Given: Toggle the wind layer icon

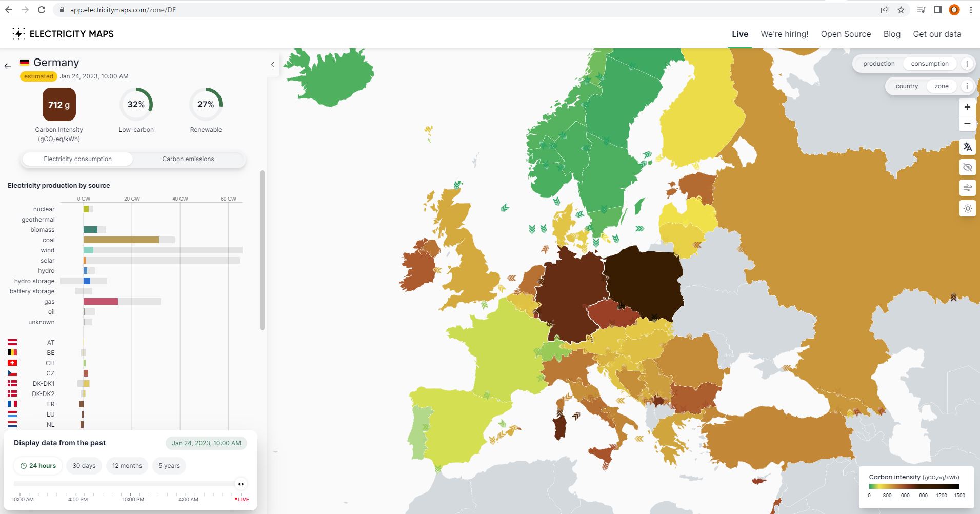Looking at the screenshot, I should 967,188.
